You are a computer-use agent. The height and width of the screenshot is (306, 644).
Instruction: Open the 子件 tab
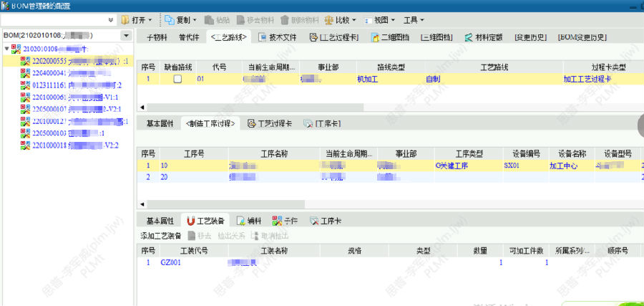[286, 221]
